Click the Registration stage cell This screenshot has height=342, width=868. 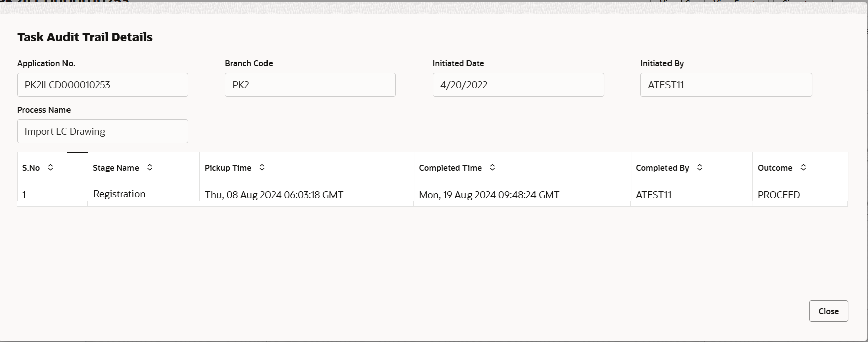pyautogui.click(x=144, y=194)
